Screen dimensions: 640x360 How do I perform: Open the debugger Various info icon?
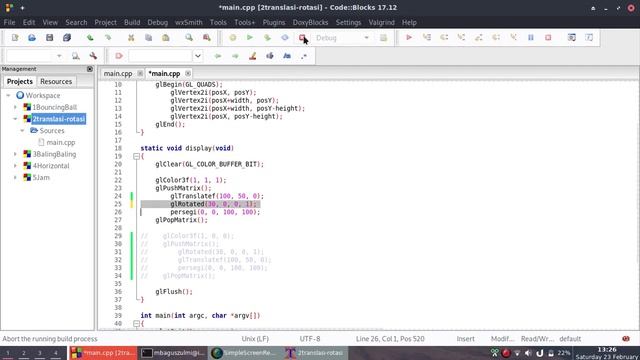coord(589,38)
